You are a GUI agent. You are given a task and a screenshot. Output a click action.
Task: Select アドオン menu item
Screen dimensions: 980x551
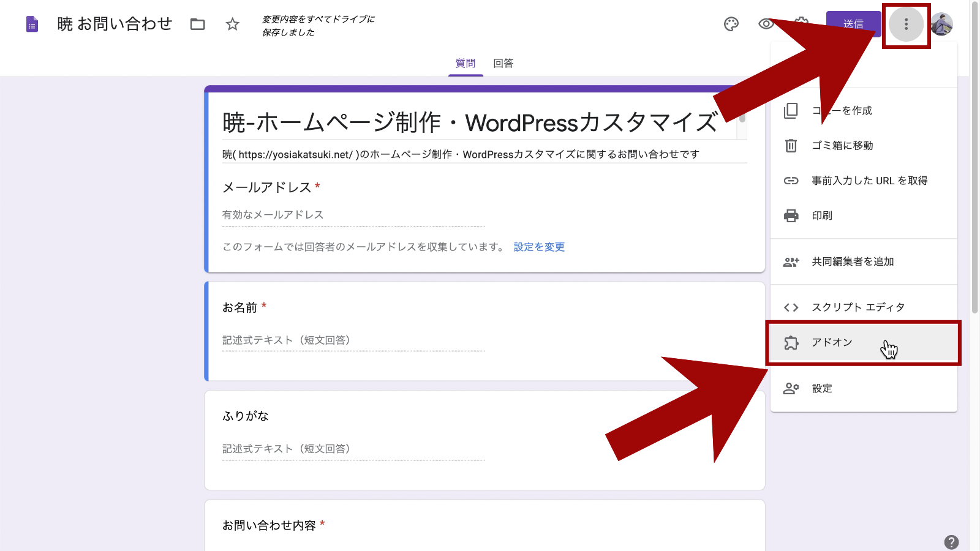[x=864, y=342]
